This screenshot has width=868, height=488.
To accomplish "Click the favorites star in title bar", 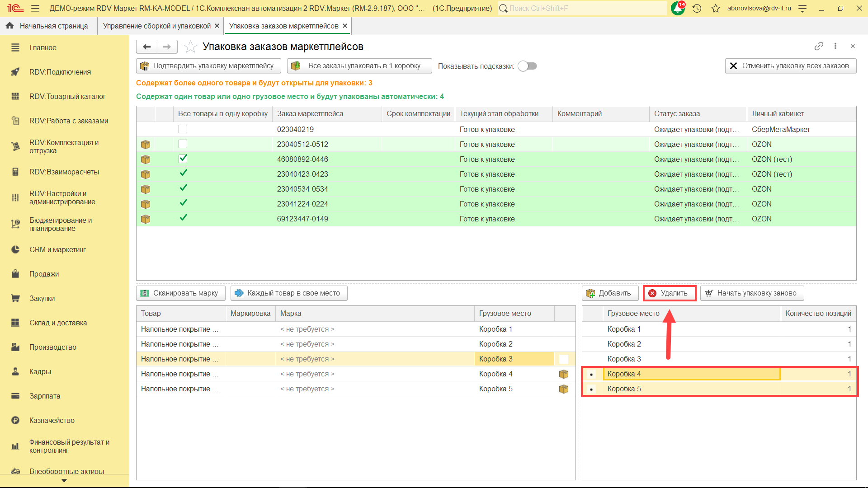I will [715, 8].
